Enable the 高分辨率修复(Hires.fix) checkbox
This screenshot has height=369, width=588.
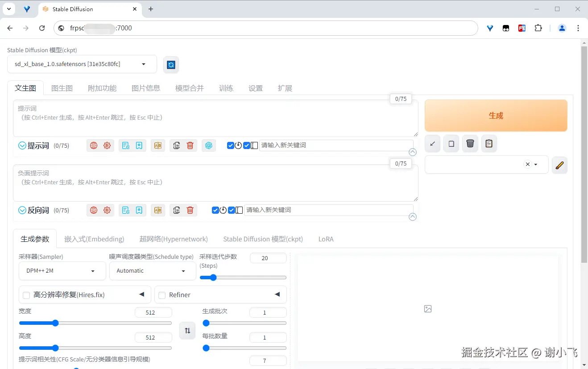tap(26, 294)
